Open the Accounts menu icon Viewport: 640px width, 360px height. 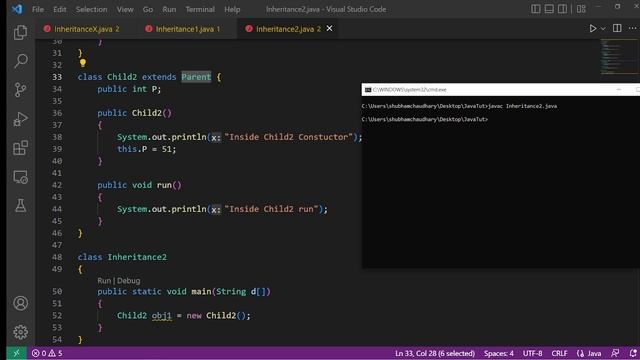tap(20, 303)
